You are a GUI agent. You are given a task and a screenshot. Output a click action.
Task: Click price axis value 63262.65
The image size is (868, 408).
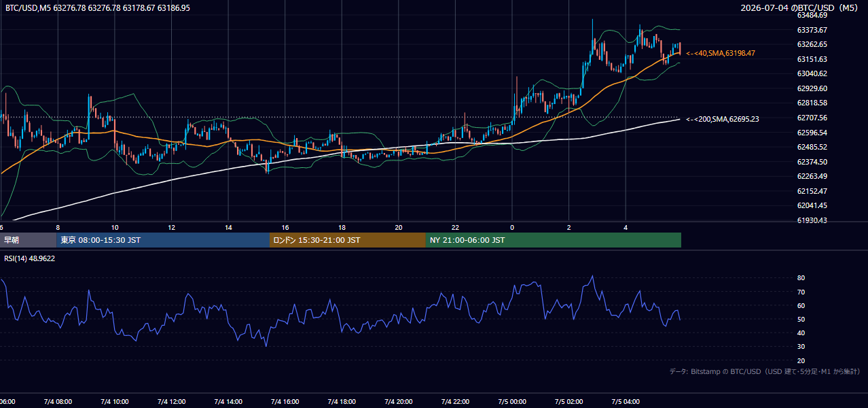click(812, 44)
